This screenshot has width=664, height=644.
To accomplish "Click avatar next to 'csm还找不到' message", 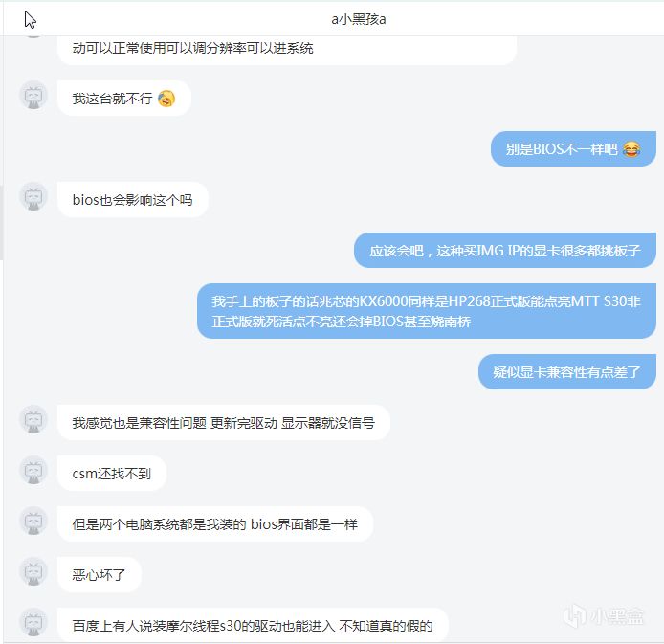I will pyautogui.click(x=33, y=471).
